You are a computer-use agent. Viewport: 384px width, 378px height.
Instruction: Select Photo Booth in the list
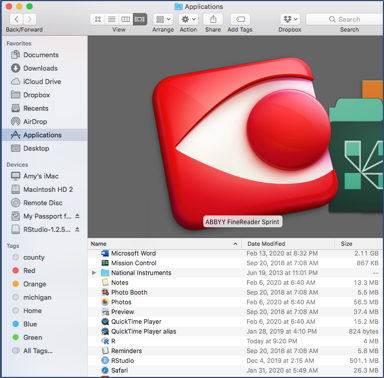pos(236,292)
